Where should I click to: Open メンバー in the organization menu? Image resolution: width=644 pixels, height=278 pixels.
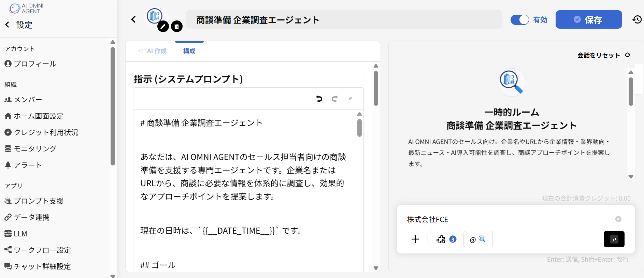[x=27, y=99]
